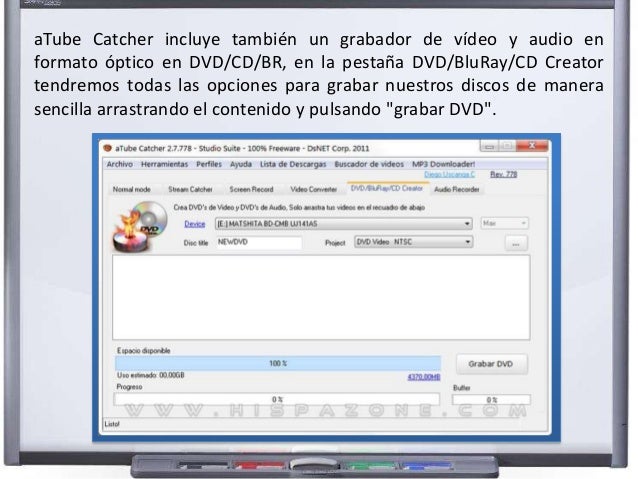The width and height of the screenshot is (638, 479).
Task: Click the 4370.00MB capacity link
Action: [x=424, y=377]
